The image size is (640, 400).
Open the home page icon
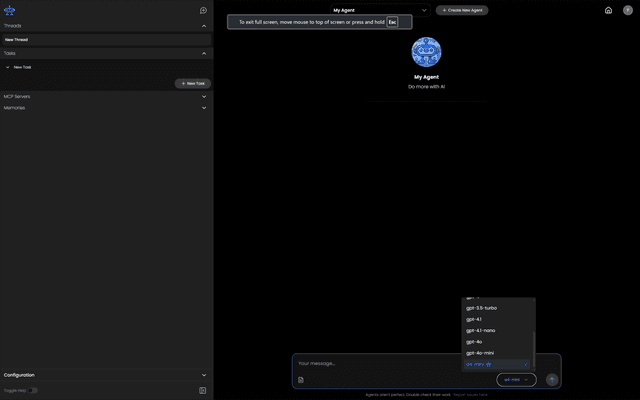pos(608,10)
